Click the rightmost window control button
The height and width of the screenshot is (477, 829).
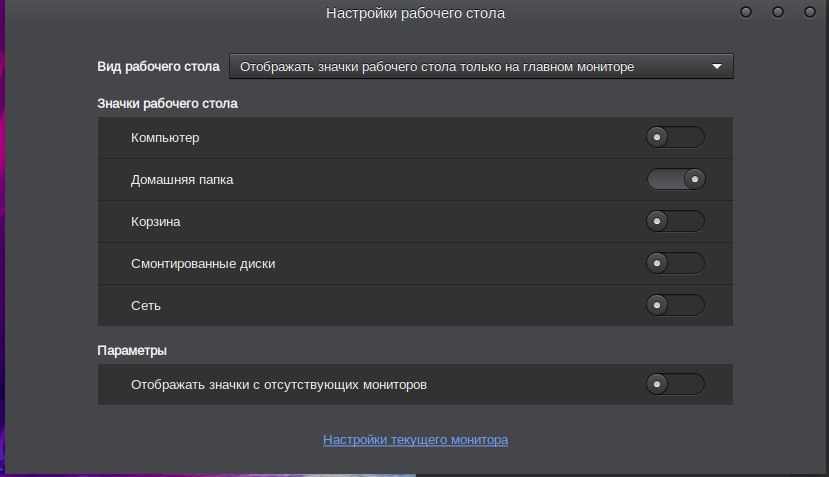point(809,12)
